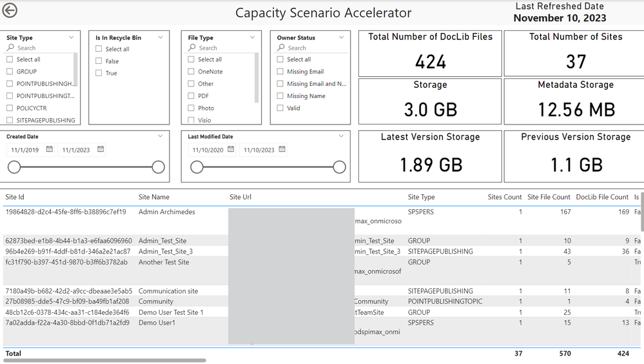Sort table by DocLib File Count column
644x364 pixels.
click(x=602, y=197)
